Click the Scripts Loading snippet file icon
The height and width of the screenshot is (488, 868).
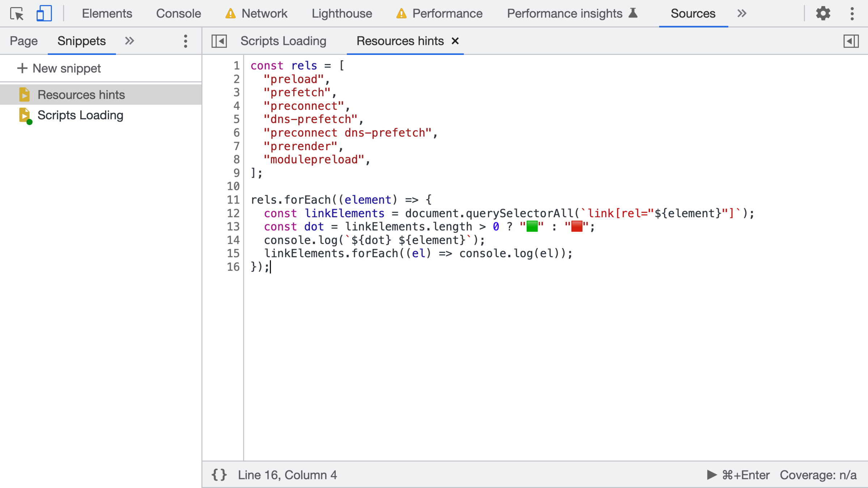[x=24, y=115]
